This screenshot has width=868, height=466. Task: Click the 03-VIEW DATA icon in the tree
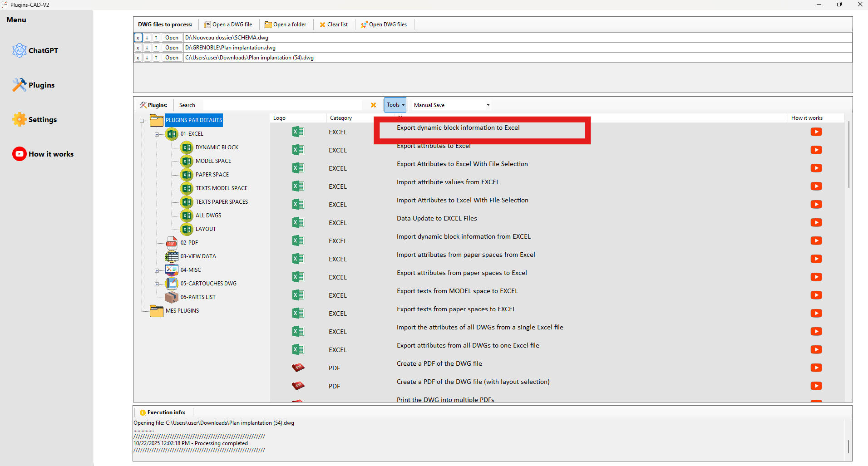pyautogui.click(x=171, y=256)
